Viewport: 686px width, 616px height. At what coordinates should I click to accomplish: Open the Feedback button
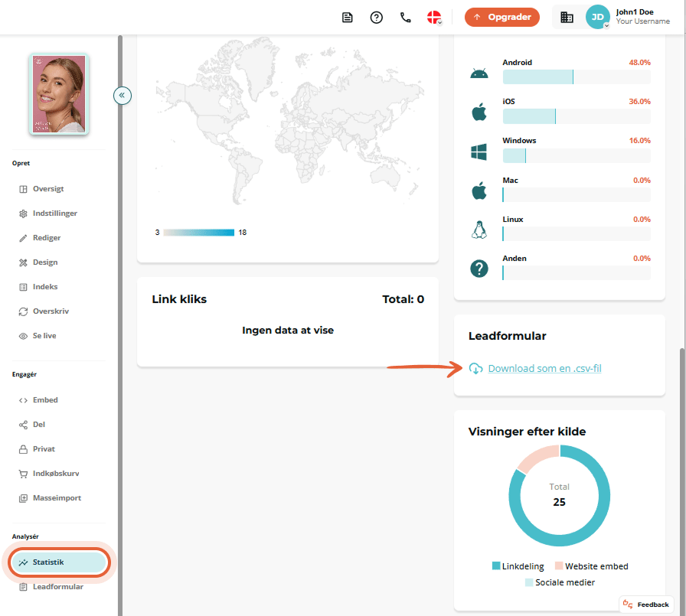646,605
